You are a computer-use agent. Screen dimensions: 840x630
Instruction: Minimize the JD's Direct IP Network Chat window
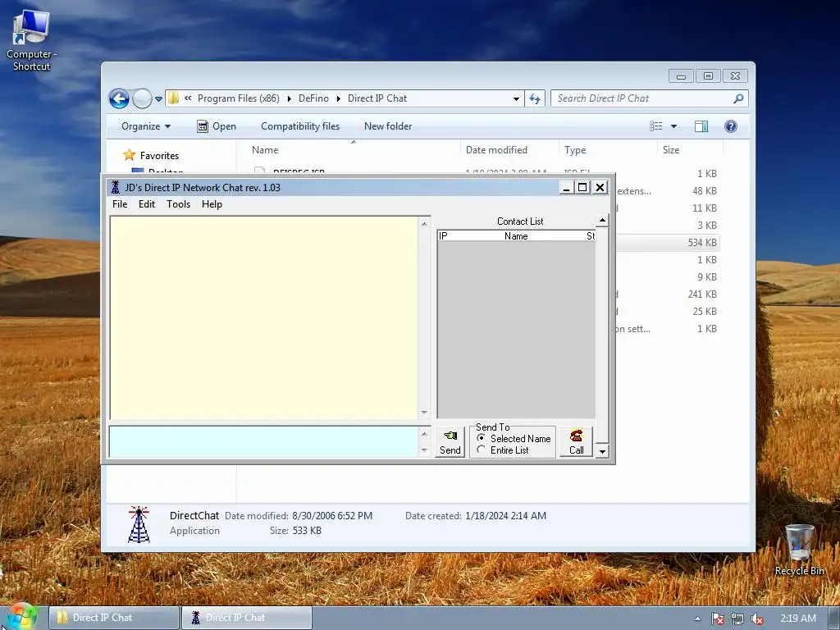tap(566, 188)
